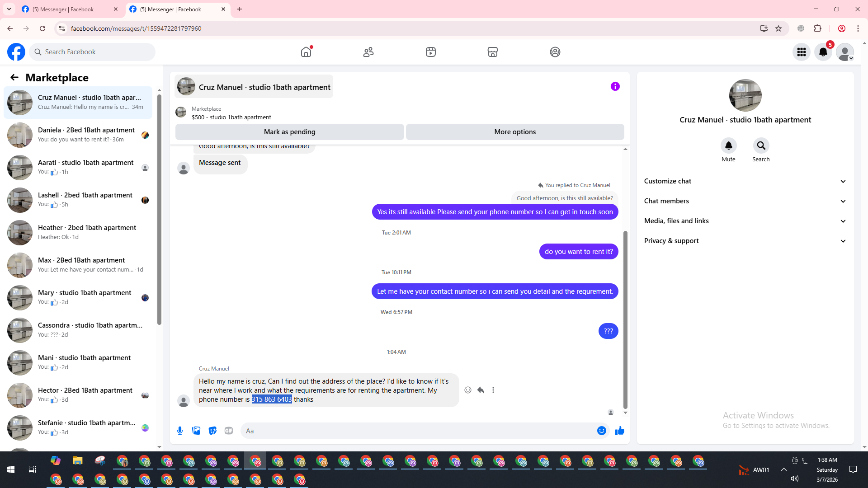Open emoji picker in message box
Viewport: 868px width, 488px height.
(x=601, y=431)
